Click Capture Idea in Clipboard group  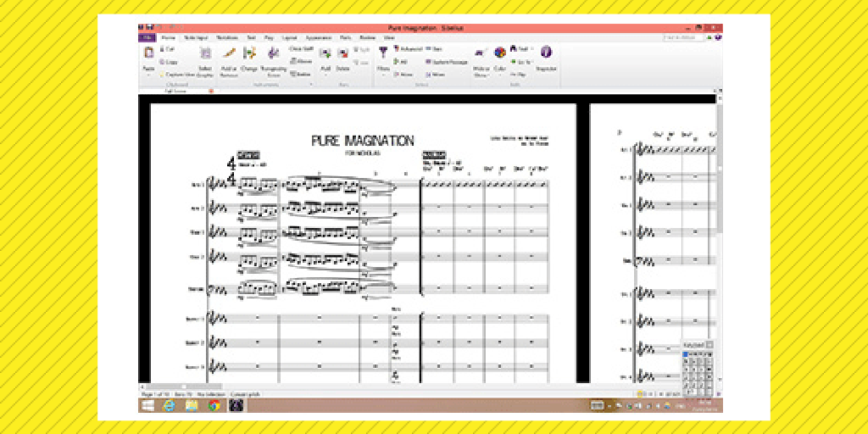pos(178,75)
